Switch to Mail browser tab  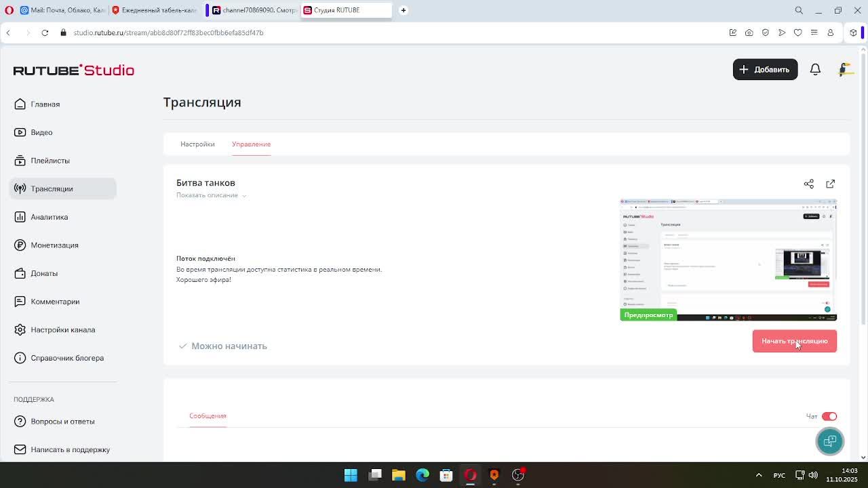(x=62, y=10)
